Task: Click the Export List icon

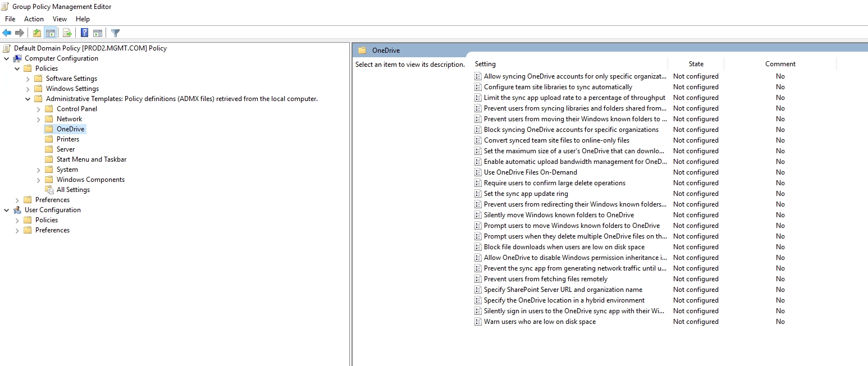Action: point(67,33)
